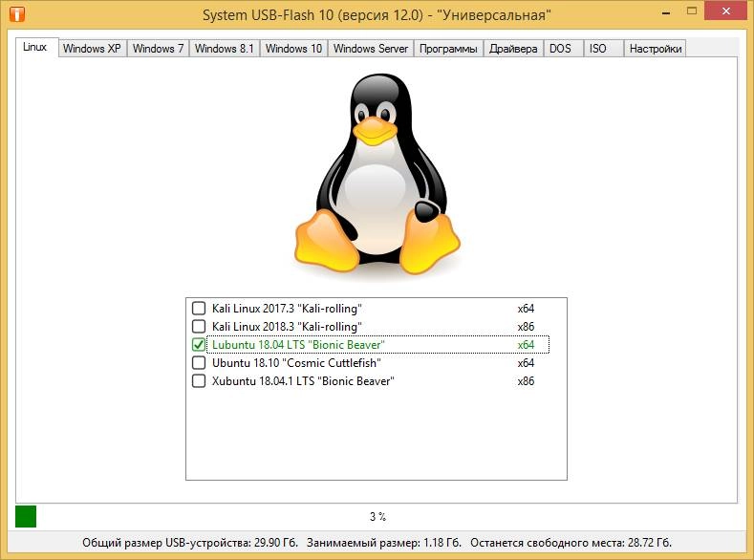
Task: Check Xubuntu 18.04.1 LTS checkbox
Action: (199, 380)
